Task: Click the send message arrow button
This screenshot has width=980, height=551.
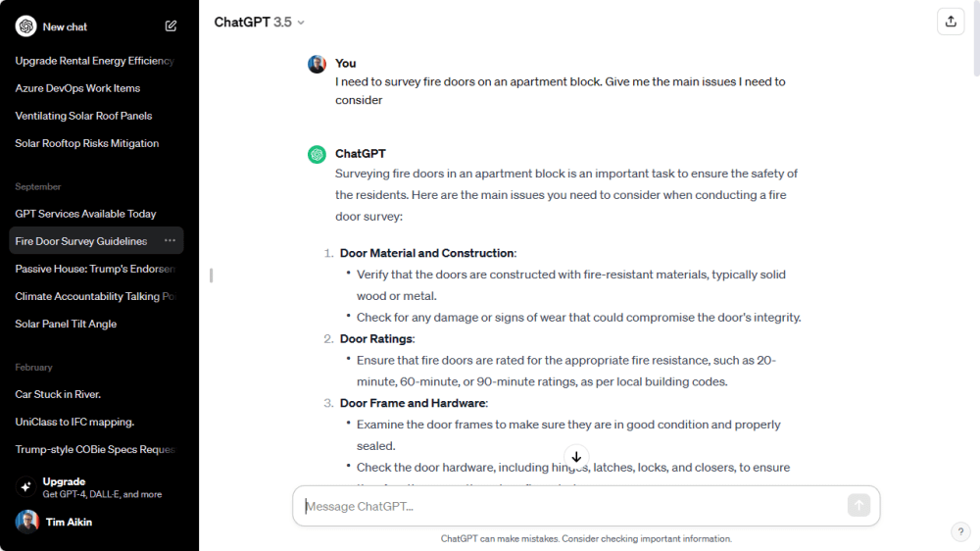Action: (x=858, y=505)
